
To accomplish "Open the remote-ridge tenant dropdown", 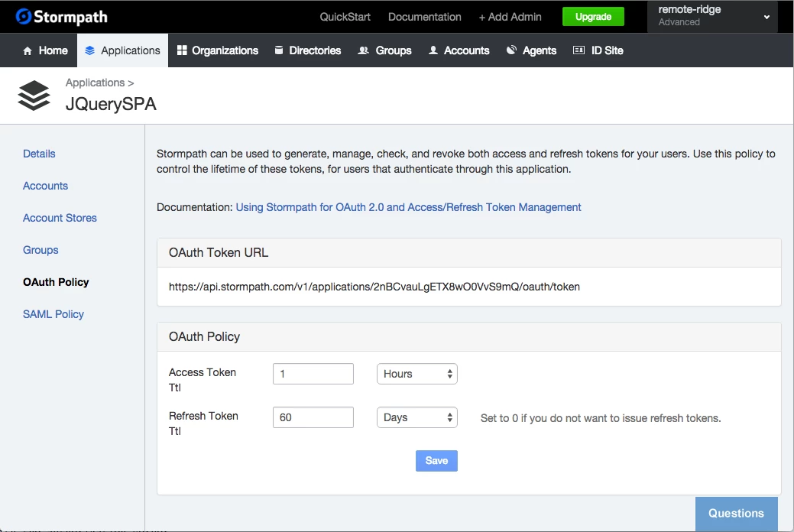I will click(x=712, y=16).
